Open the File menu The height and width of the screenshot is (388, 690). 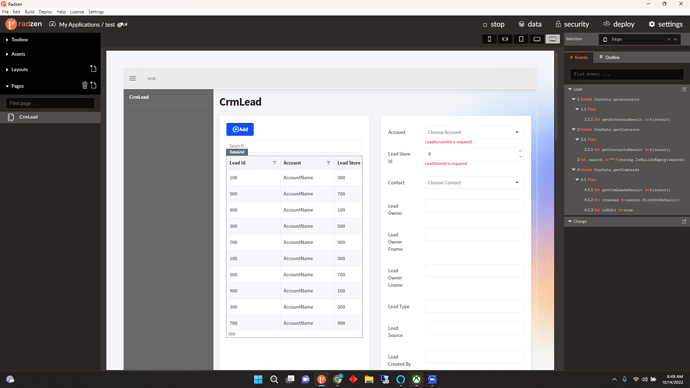click(5, 12)
